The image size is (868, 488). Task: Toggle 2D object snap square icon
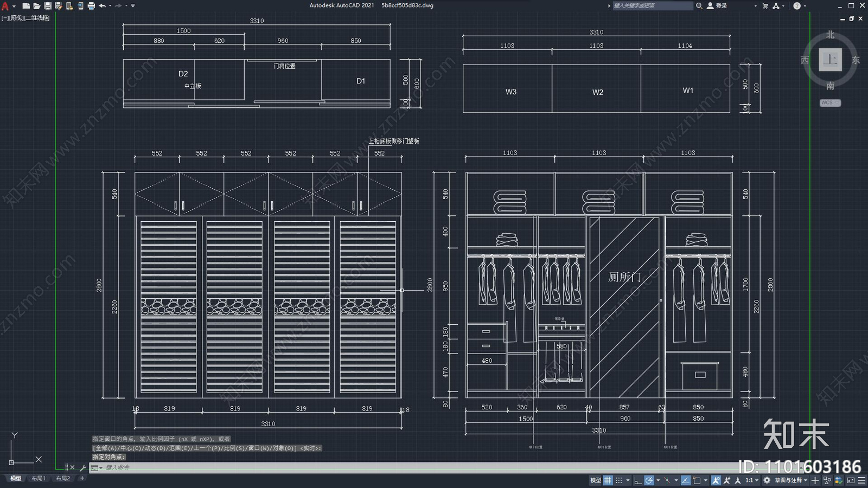pyautogui.click(x=697, y=480)
